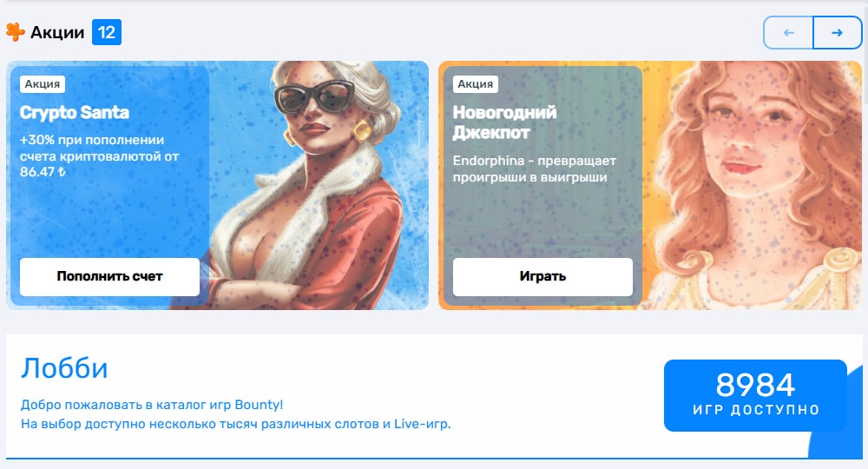The width and height of the screenshot is (868, 469).
Task: Click the Акция tag on Crypto Santa card
Action: [43, 84]
